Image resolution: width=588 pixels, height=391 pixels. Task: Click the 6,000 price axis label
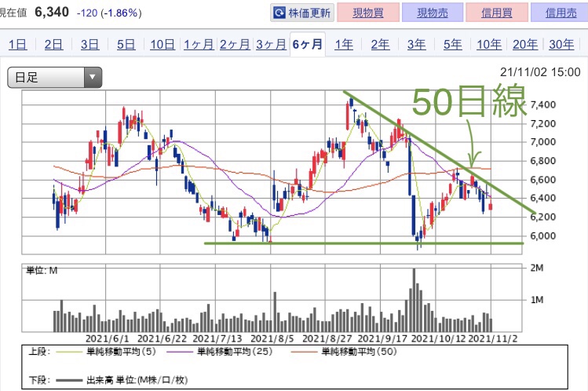543,236
